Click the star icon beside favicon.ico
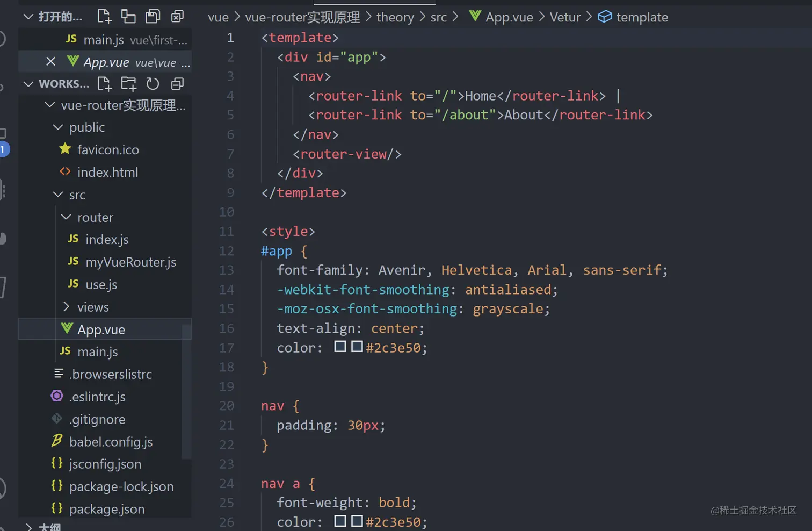 pos(65,149)
